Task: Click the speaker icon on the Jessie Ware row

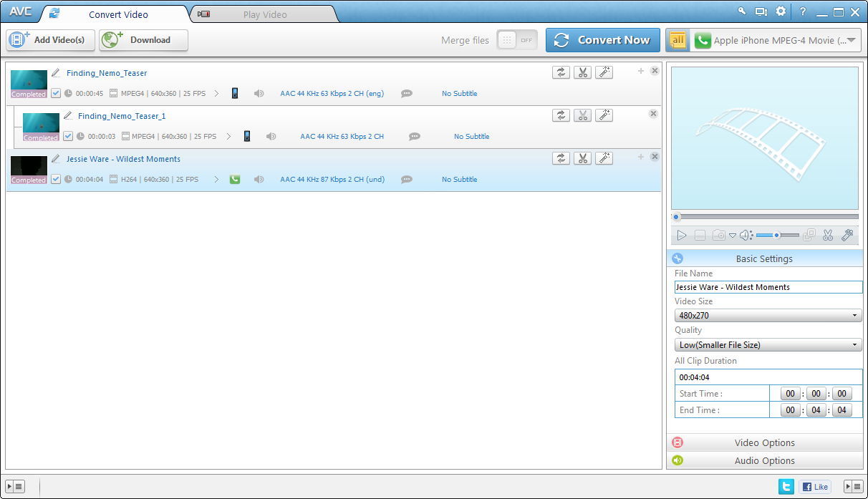Action: pos(259,179)
